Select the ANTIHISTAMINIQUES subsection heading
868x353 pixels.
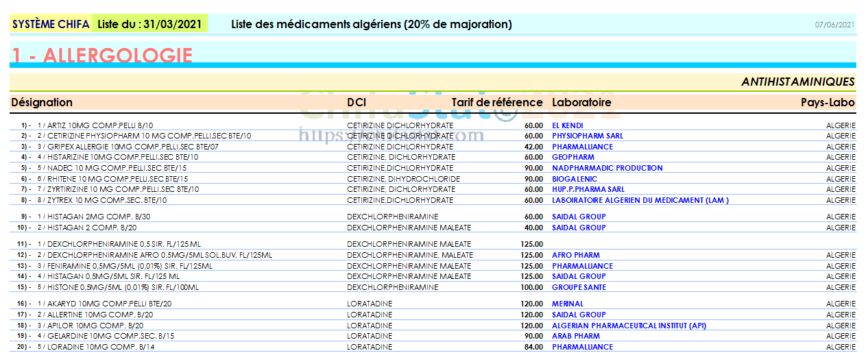(x=797, y=82)
